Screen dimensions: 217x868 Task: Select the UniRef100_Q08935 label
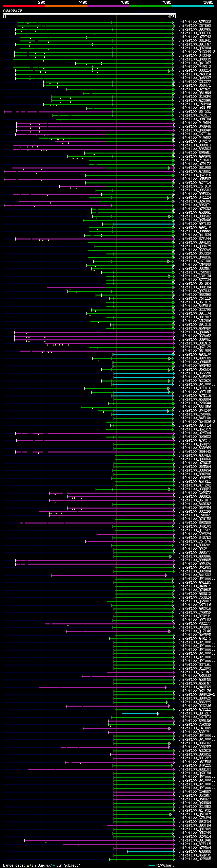click(195, 59)
